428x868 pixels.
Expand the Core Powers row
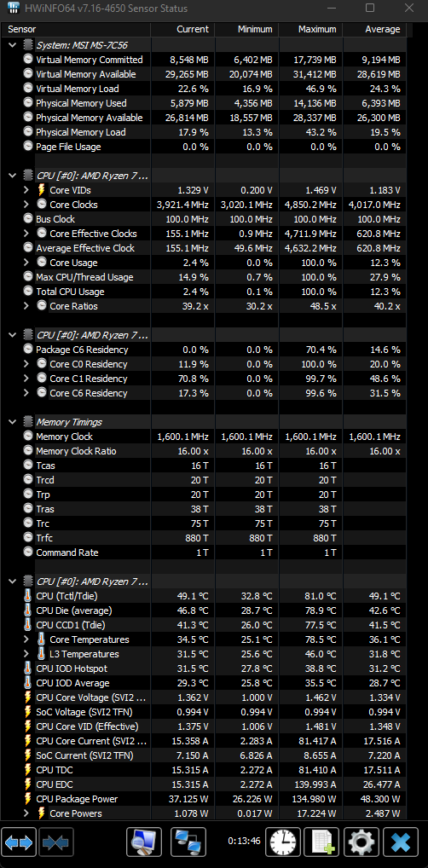click(26, 813)
